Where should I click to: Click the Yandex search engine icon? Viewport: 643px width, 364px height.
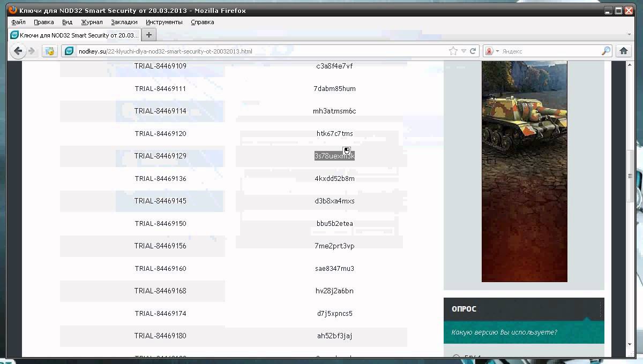(489, 51)
